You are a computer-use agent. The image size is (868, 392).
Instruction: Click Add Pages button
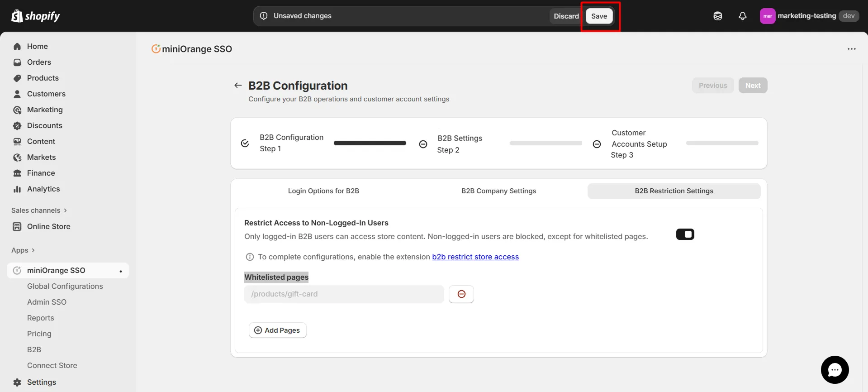[277, 330]
